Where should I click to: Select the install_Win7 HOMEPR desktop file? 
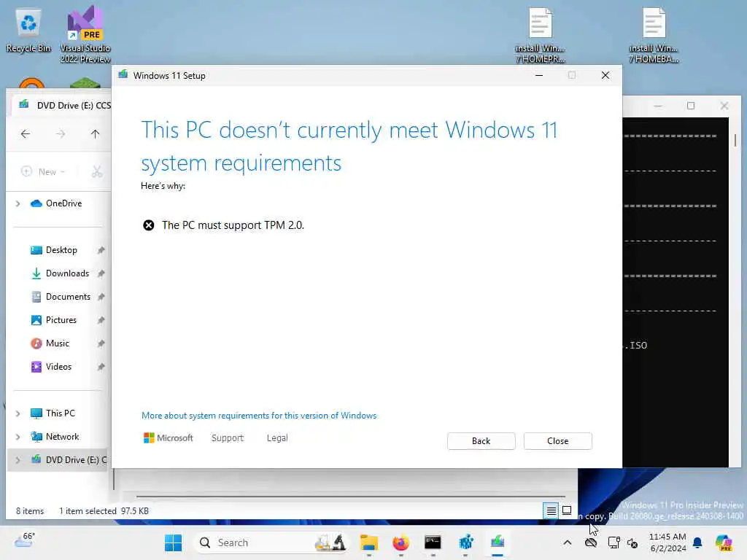pyautogui.click(x=541, y=35)
